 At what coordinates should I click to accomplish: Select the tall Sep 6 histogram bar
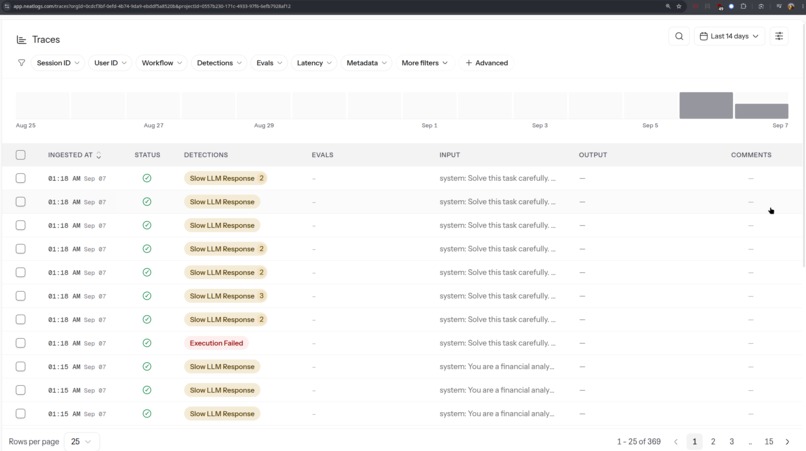706,105
